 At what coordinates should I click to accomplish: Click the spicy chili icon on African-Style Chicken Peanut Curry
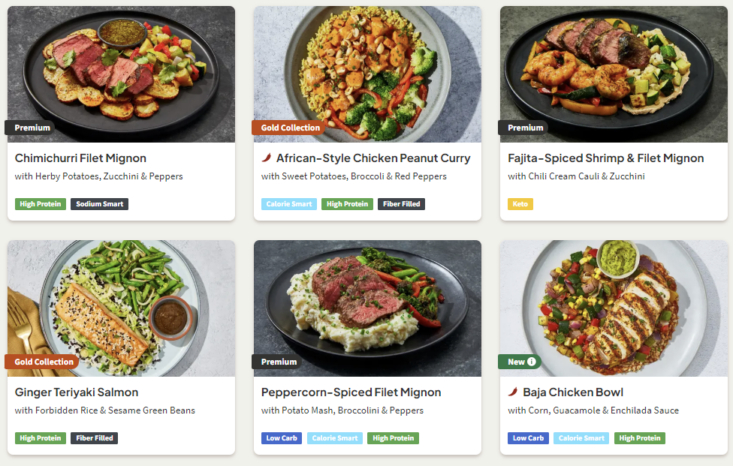[x=267, y=158]
